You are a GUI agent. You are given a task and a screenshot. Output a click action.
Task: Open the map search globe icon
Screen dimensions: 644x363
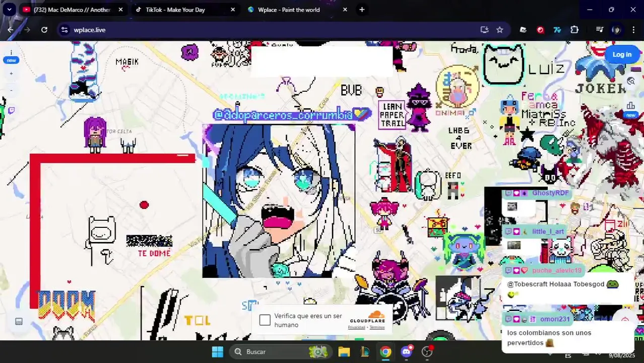click(631, 81)
